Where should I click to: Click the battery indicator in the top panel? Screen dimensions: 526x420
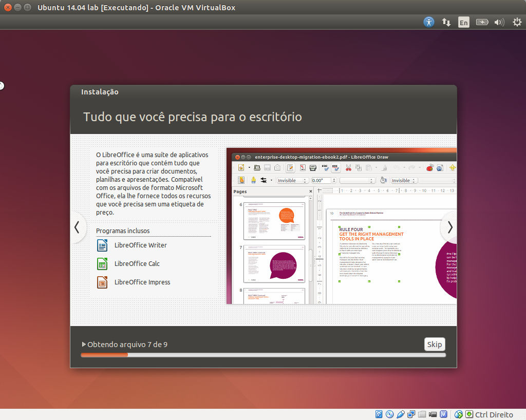click(482, 23)
